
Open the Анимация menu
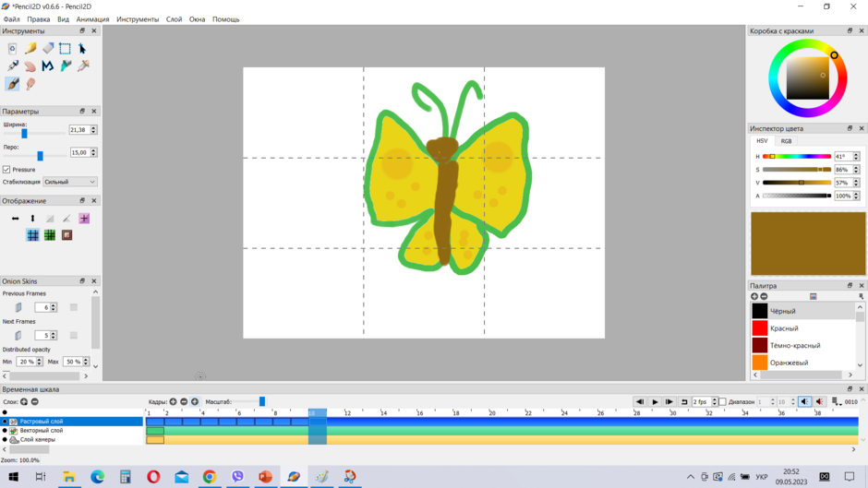[92, 19]
